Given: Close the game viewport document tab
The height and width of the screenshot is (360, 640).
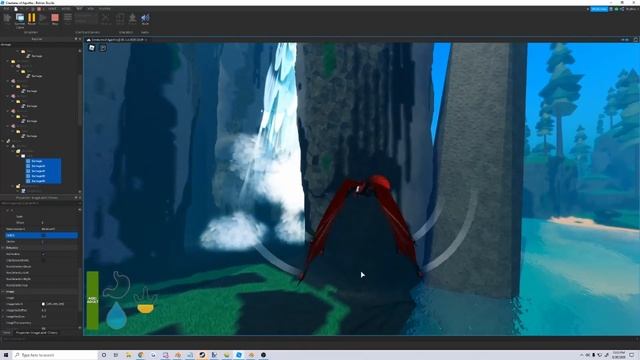Looking at the screenshot, I should coord(146,40).
